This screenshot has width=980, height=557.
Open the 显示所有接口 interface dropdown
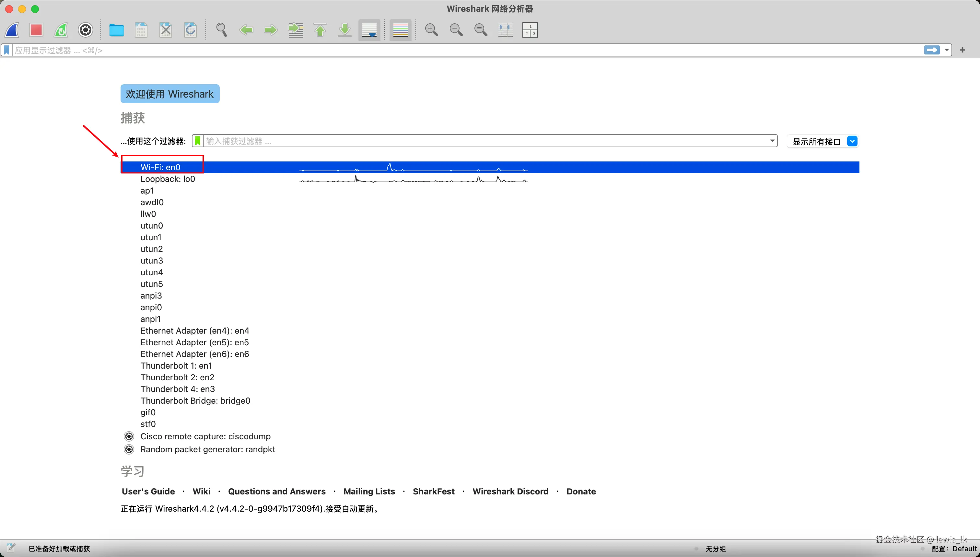(852, 141)
